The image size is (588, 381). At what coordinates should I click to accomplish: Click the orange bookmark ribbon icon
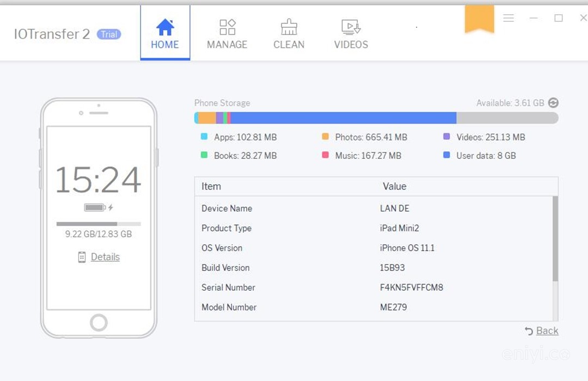[x=479, y=20]
